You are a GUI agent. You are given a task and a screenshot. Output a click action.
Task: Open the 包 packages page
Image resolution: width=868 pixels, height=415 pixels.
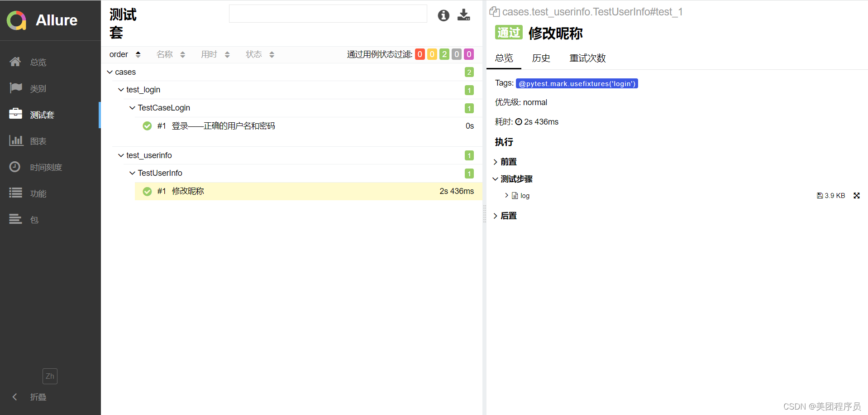(x=34, y=219)
